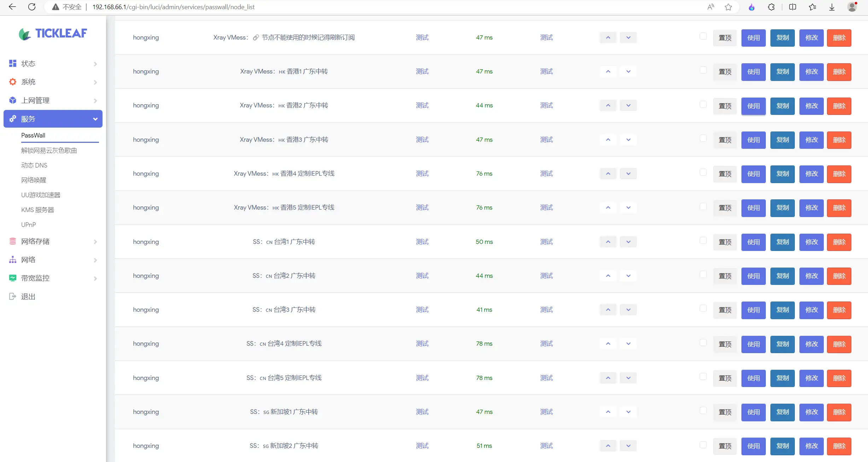
Task: Click 修改 for 台湾1 广东中转 node
Action: 811,242
